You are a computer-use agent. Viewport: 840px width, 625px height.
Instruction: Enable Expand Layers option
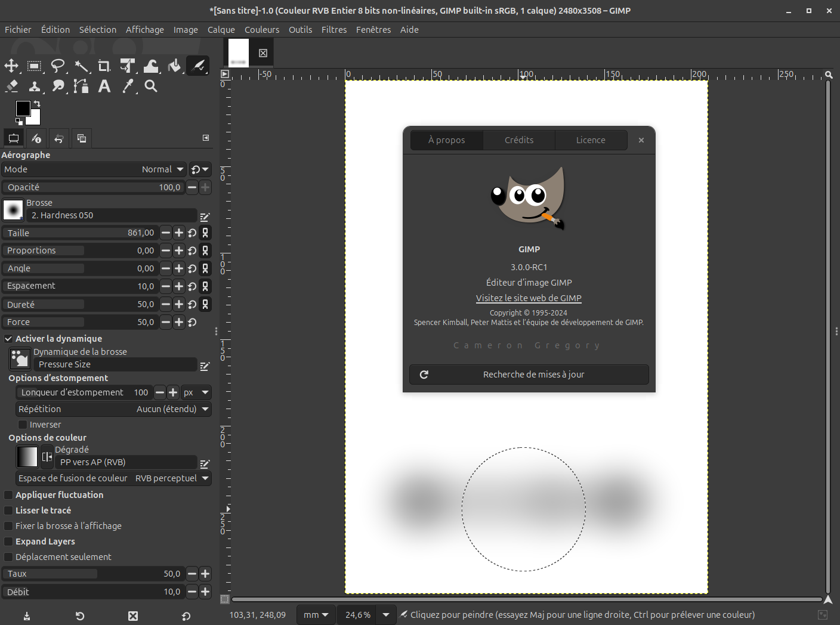click(x=8, y=542)
